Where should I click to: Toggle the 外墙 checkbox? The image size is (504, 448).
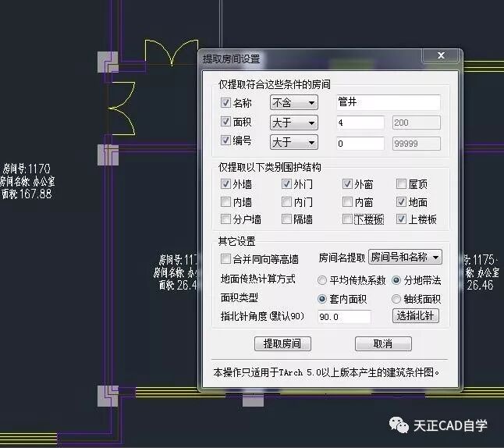(x=225, y=184)
